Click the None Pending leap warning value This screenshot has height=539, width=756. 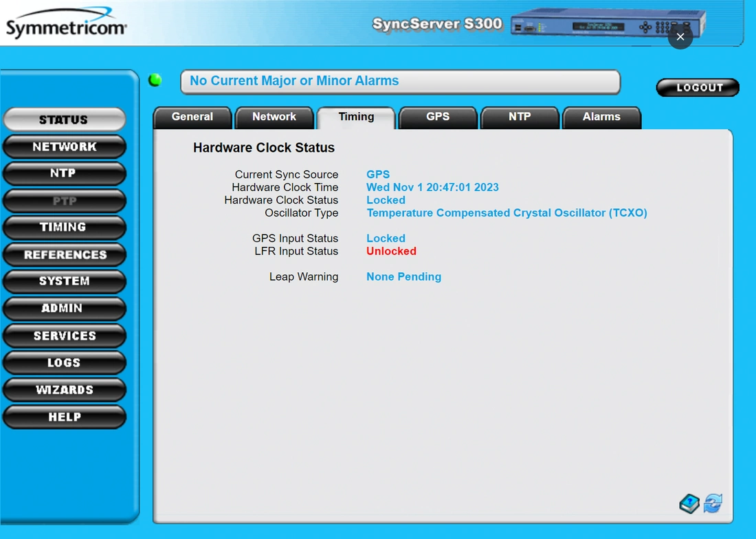pos(403,277)
